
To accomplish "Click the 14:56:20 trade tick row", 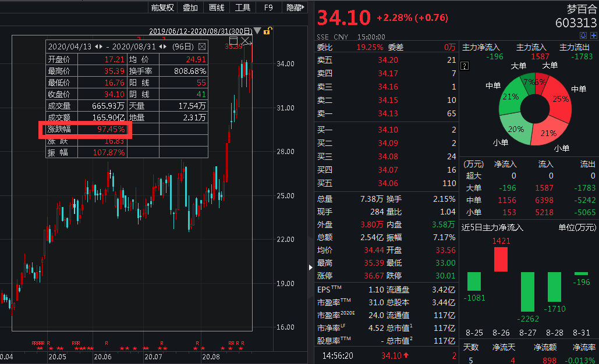I will click(x=386, y=356).
